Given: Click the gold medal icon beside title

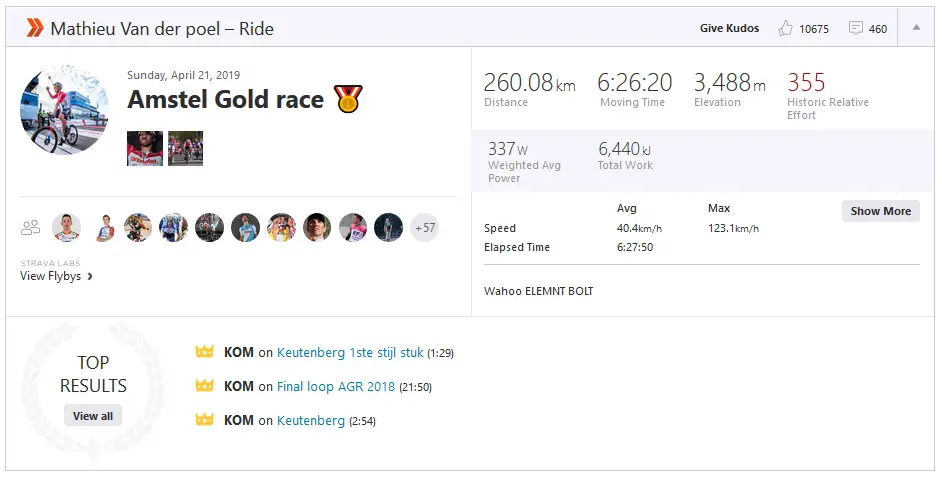Looking at the screenshot, I should pos(348,99).
